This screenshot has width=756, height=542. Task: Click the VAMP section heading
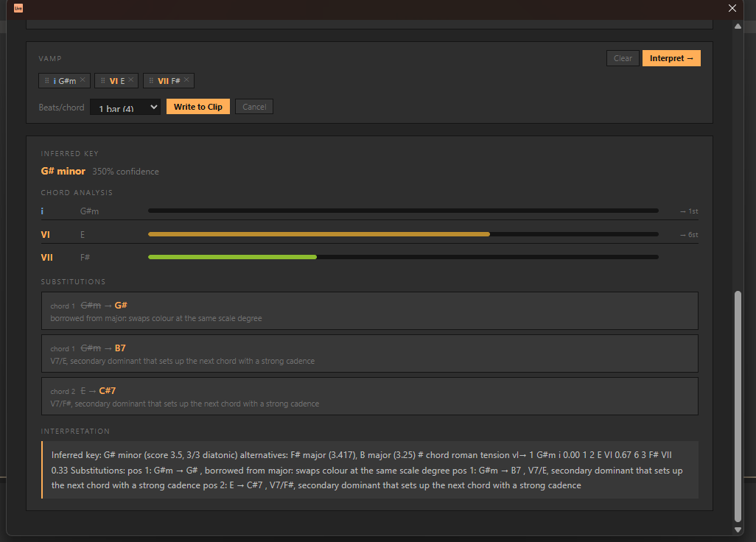[x=50, y=58]
